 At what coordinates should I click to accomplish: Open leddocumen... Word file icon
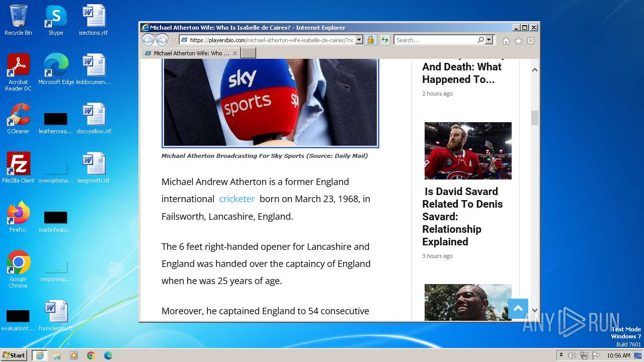point(94,69)
